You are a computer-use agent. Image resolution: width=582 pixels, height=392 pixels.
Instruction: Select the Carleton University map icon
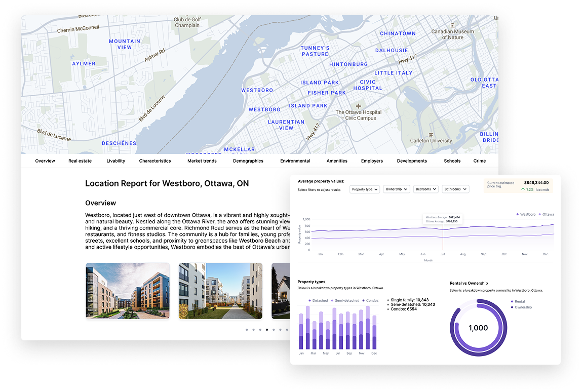(x=431, y=135)
